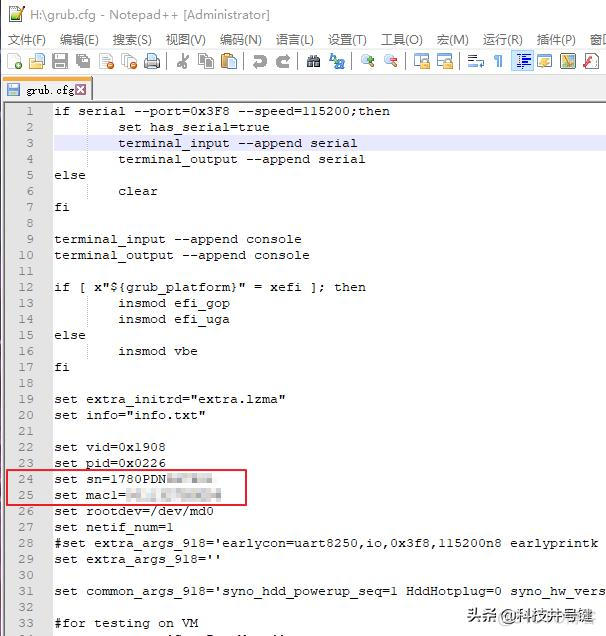This screenshot has height=636, width=606.
Task: Open the Function List icon
Action: 591,61
